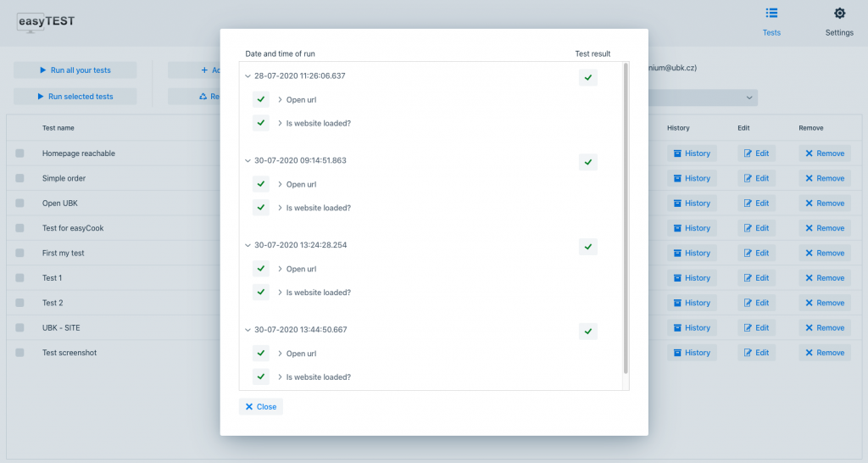Collapse the 30-07-2020 13:44:50.667 run

coord(248,330)
